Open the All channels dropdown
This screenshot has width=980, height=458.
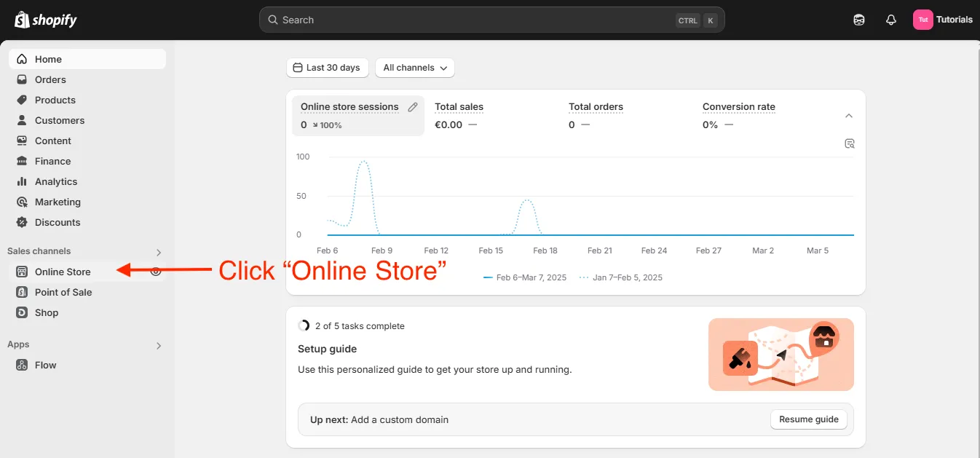(x=414, y=67)
